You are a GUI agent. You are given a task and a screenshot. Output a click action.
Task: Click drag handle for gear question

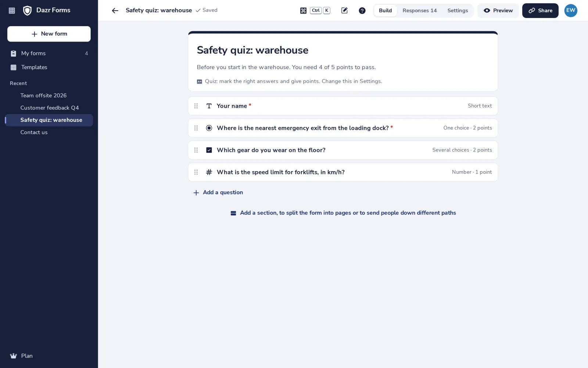196,150
